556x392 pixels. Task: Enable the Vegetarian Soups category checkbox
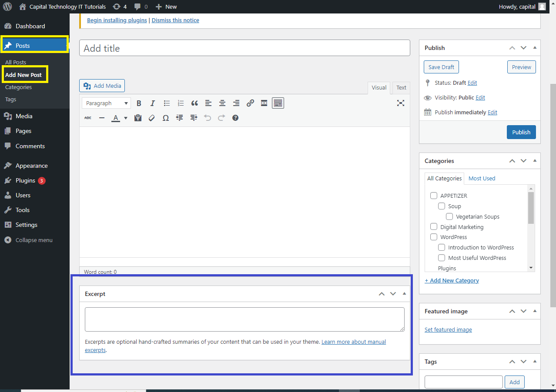pos(449,216)
